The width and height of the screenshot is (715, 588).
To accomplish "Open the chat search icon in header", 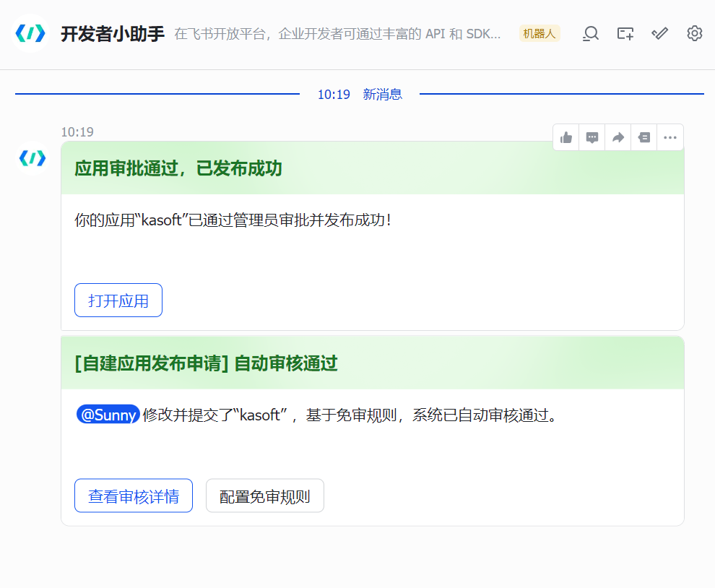I will point(591,33).
